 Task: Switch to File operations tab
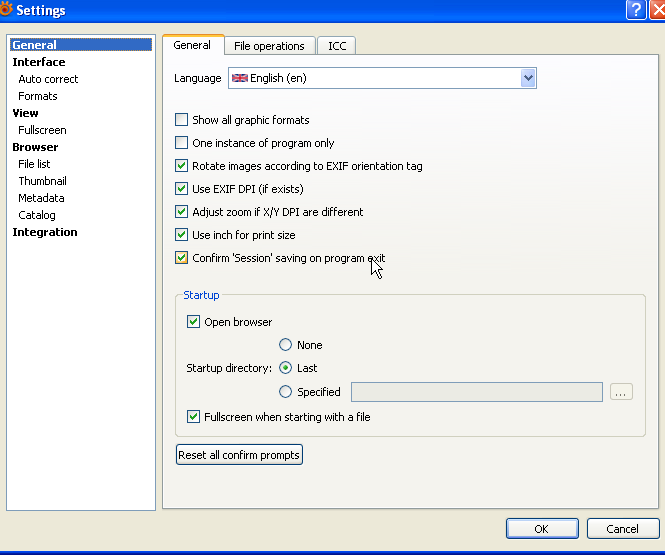269,46
